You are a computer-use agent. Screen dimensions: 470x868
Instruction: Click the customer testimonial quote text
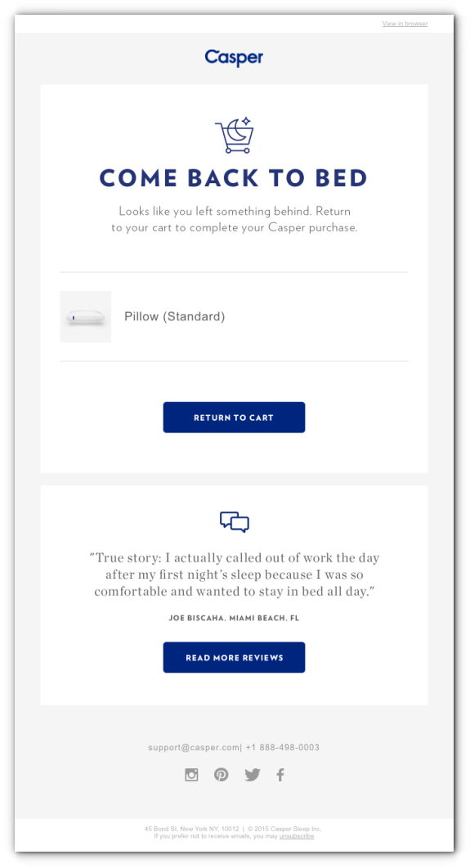[x=235, y=575]
